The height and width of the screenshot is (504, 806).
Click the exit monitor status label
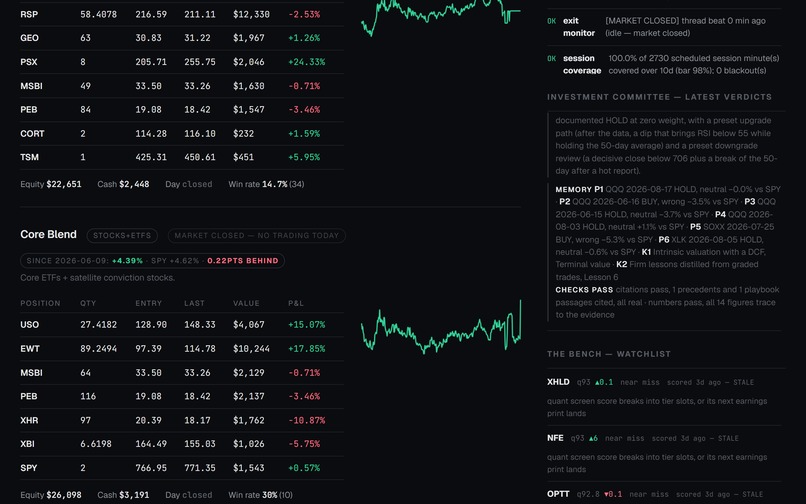click(x=579, y=27)
